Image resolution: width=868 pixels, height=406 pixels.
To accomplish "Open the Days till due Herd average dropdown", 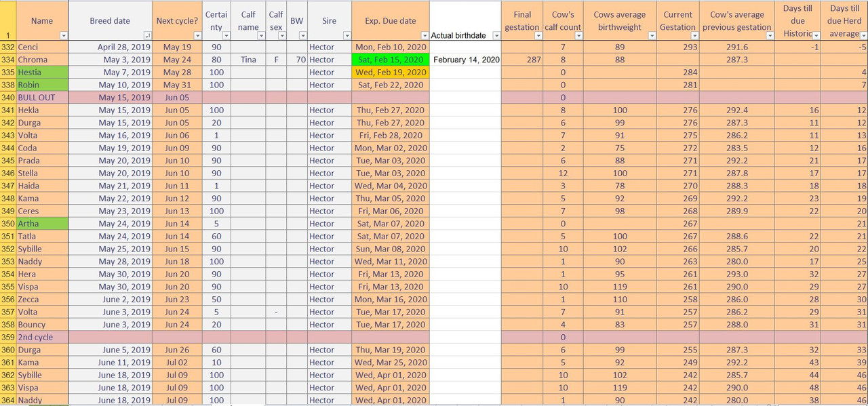I will pos(863,35).
